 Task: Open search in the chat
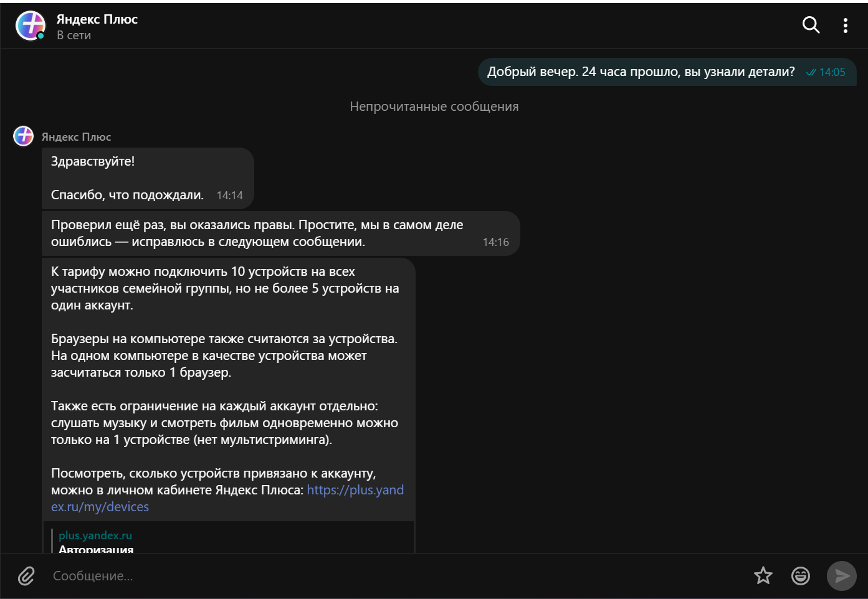(x=811, y=25)
